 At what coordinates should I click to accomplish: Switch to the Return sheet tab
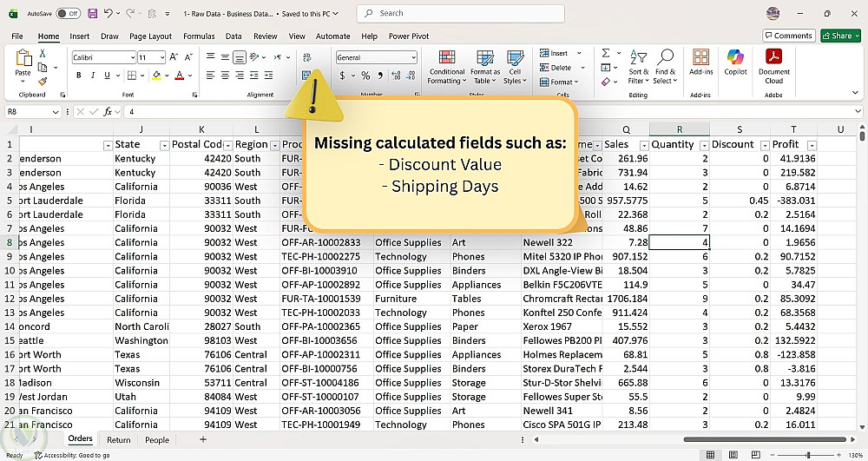point(118,440)
